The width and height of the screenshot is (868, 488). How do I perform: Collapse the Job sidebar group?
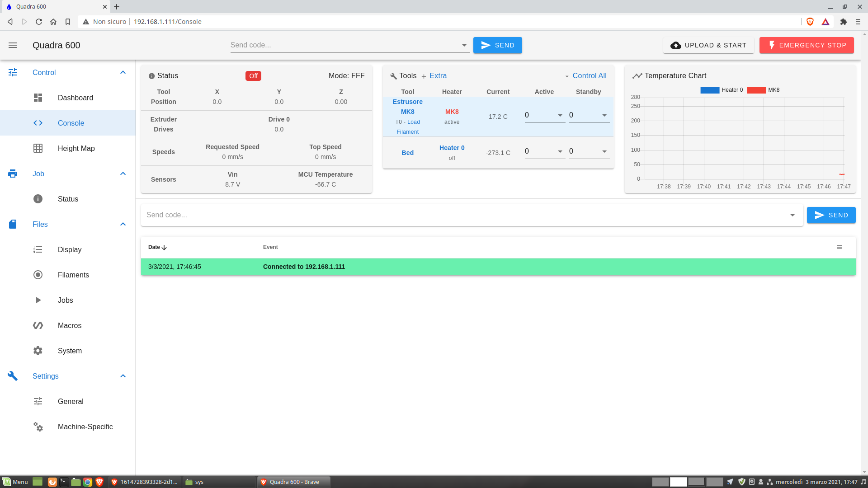tap(123, 174)
